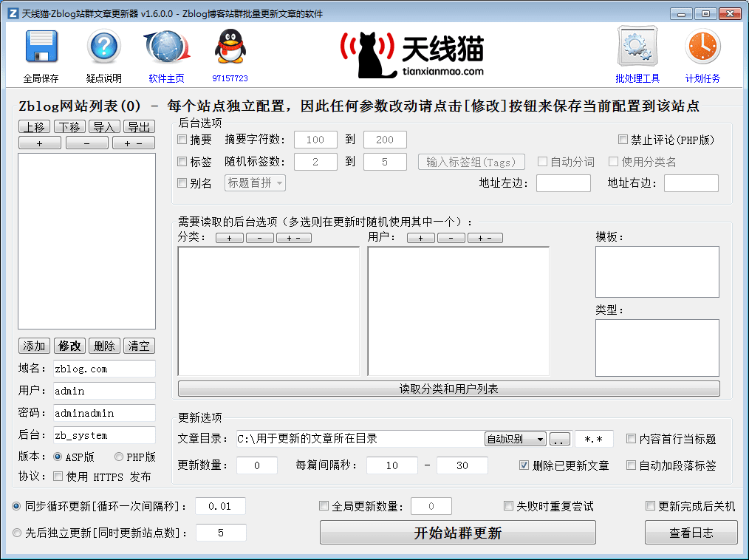Click the 上移 button
749x560 pixels.
[x=34, y=126]
